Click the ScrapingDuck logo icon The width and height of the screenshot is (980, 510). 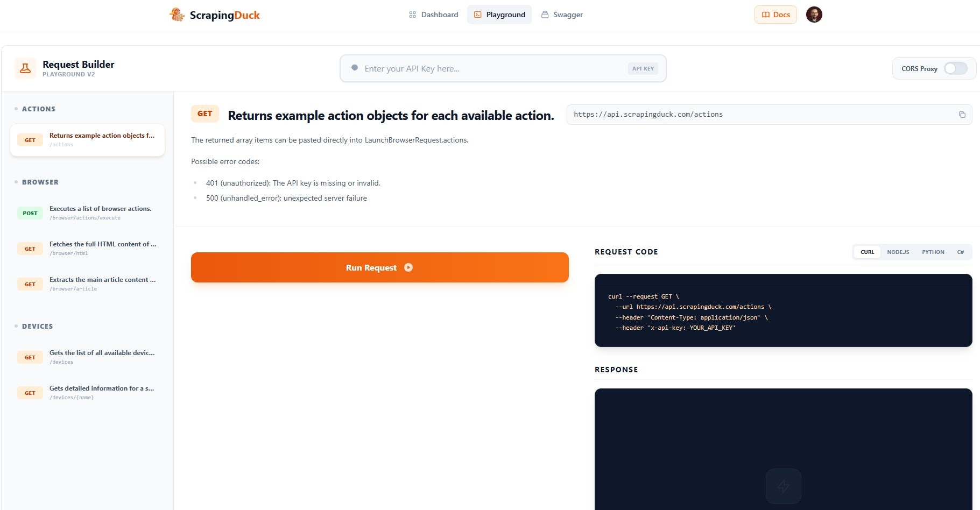(x=177, y=15)
